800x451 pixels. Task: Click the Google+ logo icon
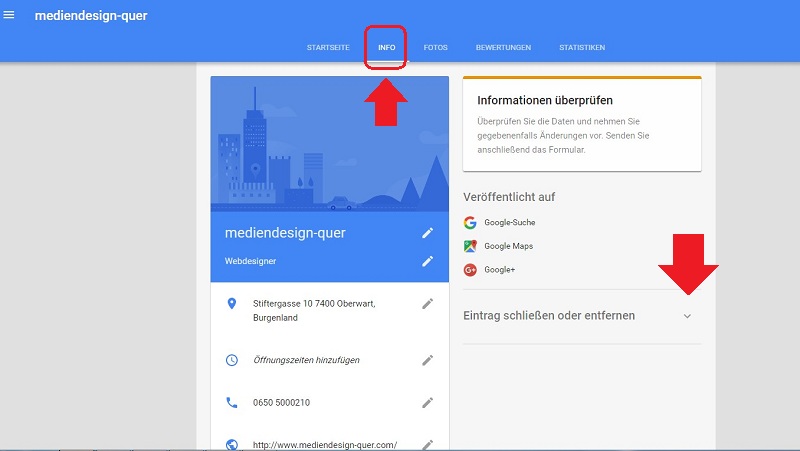470,269
